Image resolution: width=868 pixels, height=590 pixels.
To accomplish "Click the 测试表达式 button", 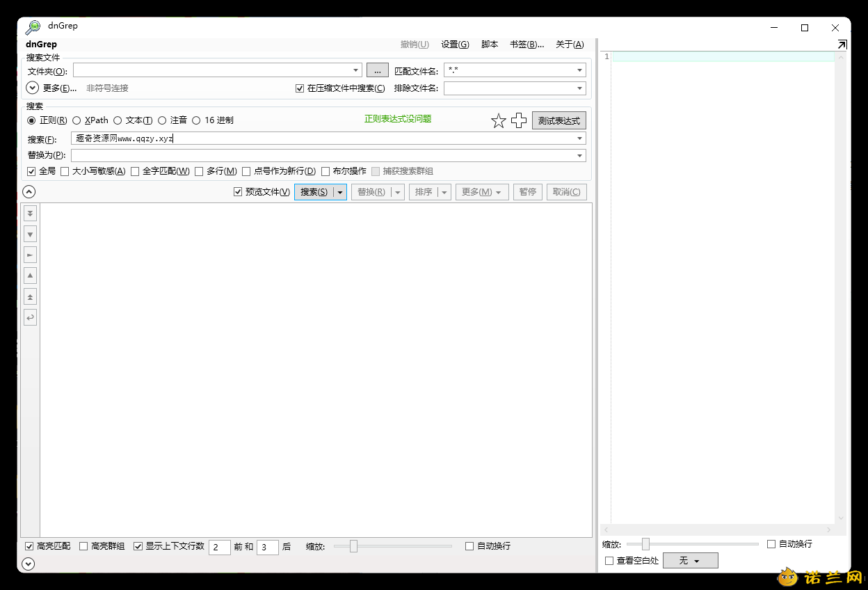I will click(559, 120).
